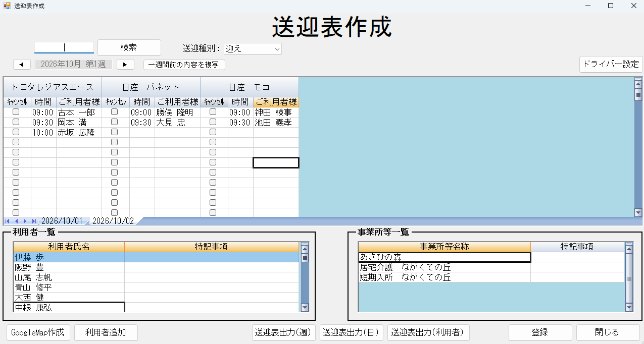Click 特記事項 header in 事業所等一覧
This screenshot has height=344, width=644.
(577, 247)
